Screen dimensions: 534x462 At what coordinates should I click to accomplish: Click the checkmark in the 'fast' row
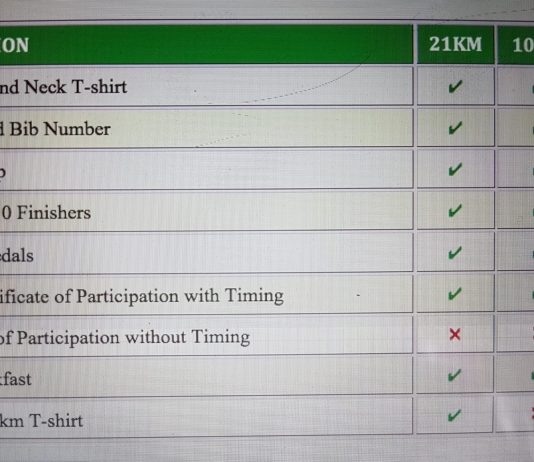click(x=455, y=375)
